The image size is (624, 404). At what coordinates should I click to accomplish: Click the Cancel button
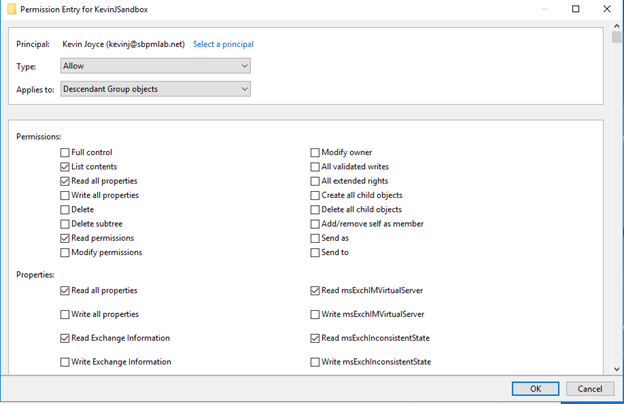pyautogui.click(x=590, y=389)
